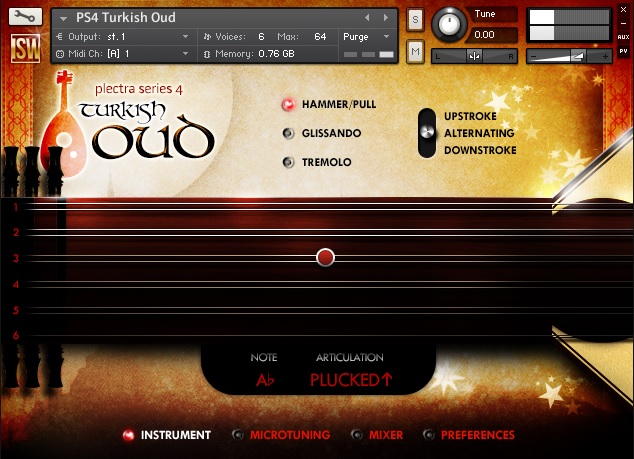This screenshot has height=459, width=634.
Task: Toggle the PV button
Action: click(x=623, y=51)
